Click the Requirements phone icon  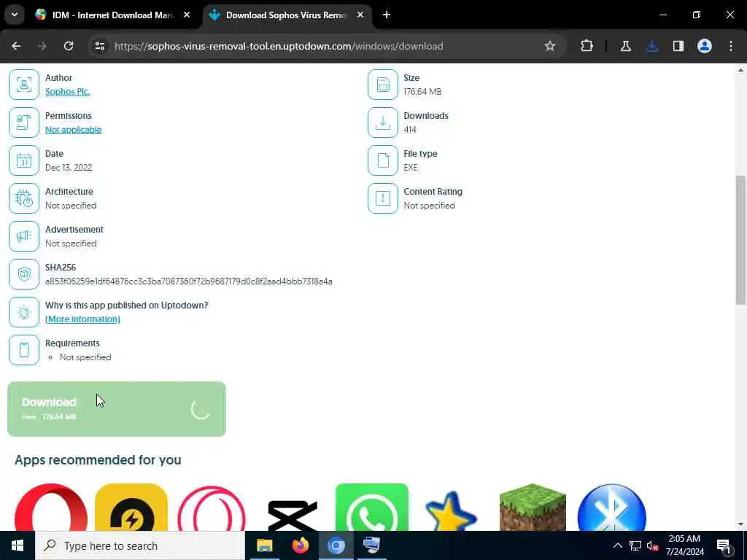point(24,350)
